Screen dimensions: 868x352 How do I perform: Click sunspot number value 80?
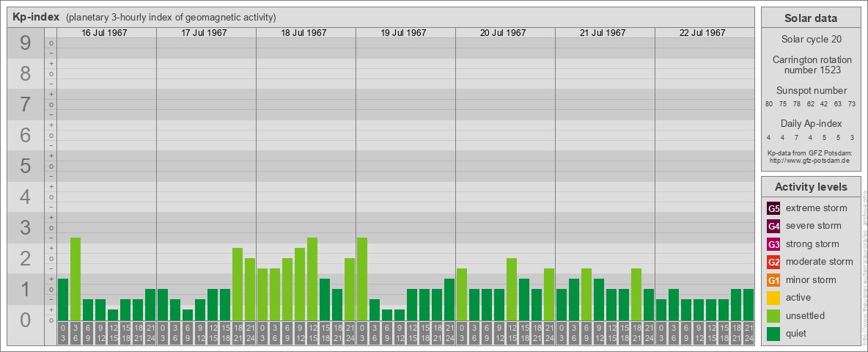tap(769, 103)
